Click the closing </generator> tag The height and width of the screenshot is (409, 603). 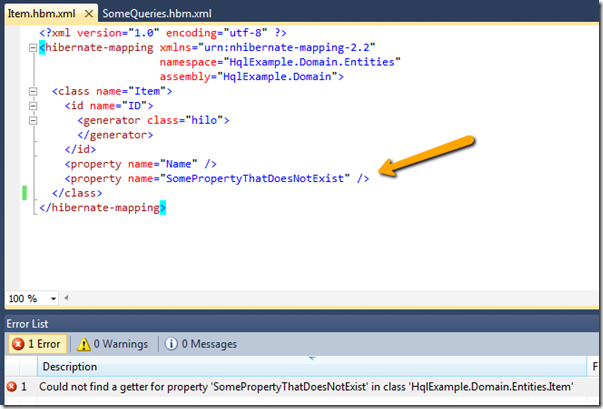[x=115, y=135]
